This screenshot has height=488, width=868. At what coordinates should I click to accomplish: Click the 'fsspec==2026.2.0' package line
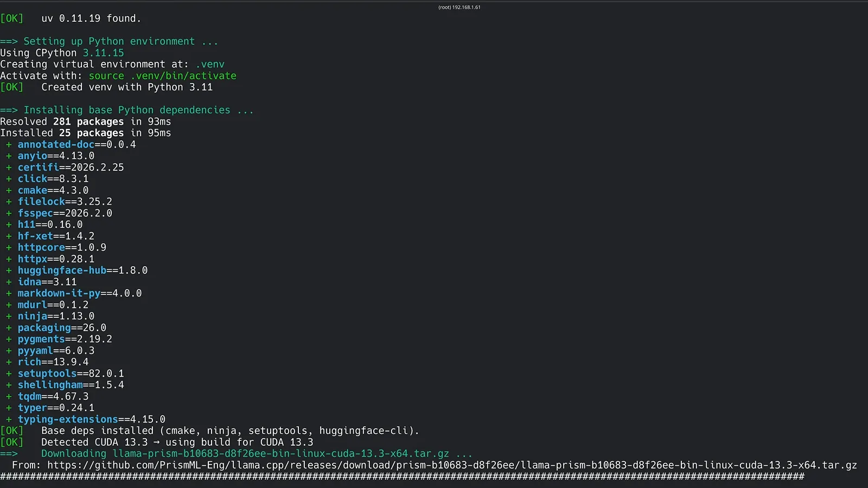click(x=65, y=213)
